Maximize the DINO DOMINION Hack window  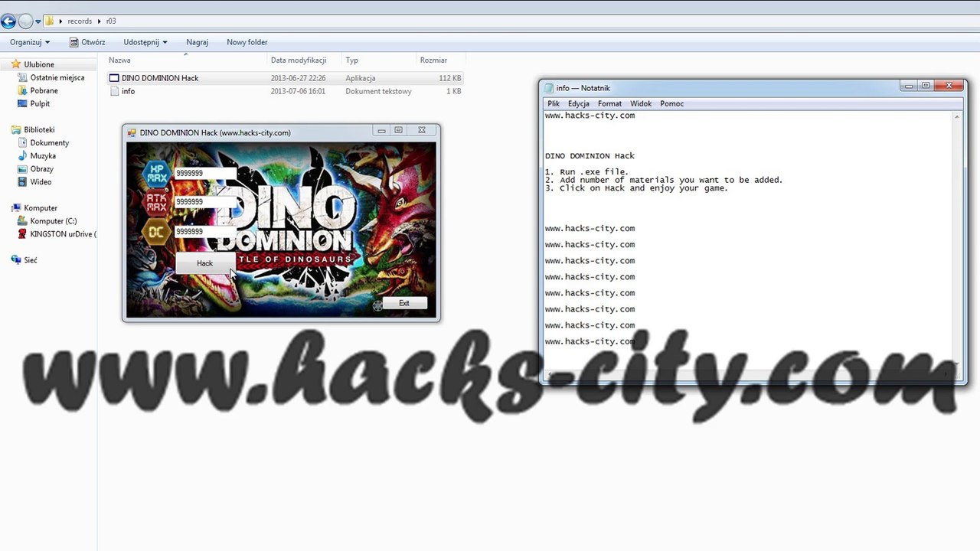(x=398, y=131)
